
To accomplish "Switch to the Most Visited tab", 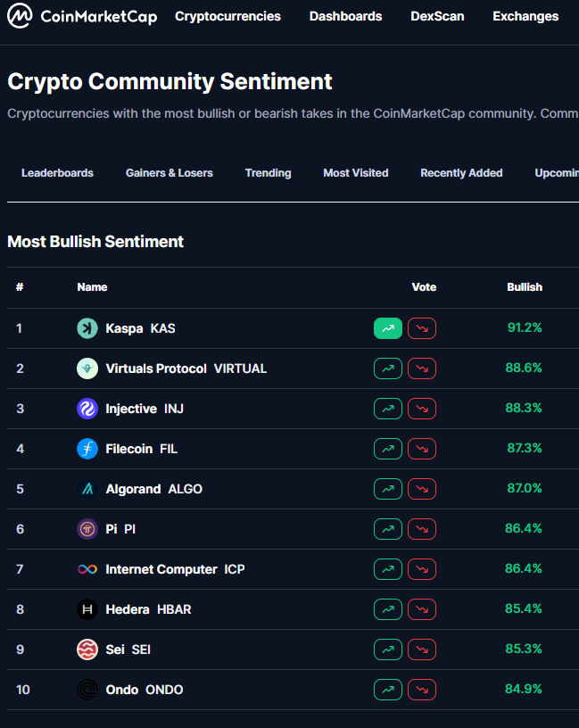I will pyautogui.click(x=356, y=173).
